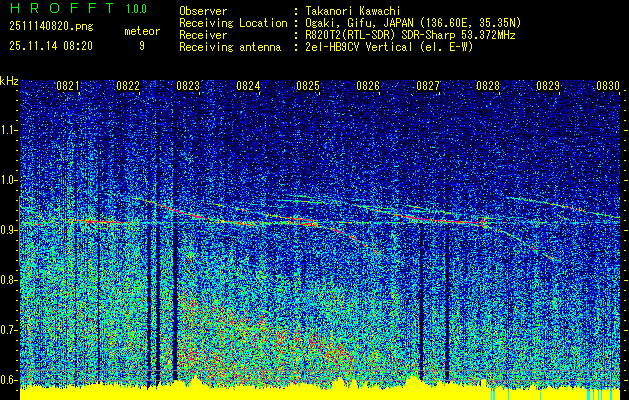Click the 0.9 frequency axis label

click(9, 230)
